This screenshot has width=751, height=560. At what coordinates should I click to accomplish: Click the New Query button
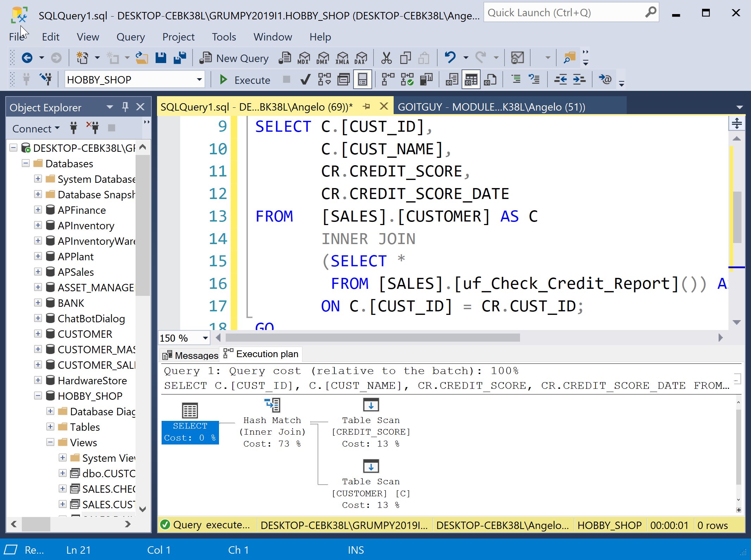(x=234, y=58)
